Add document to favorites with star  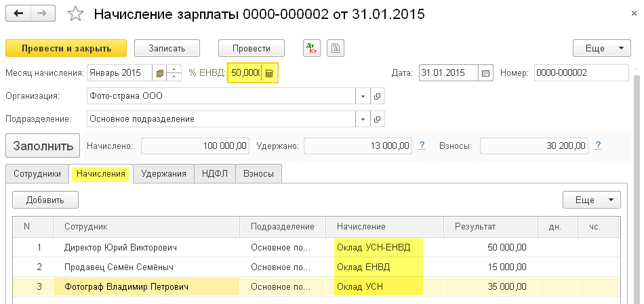click(x=77, y=14)
